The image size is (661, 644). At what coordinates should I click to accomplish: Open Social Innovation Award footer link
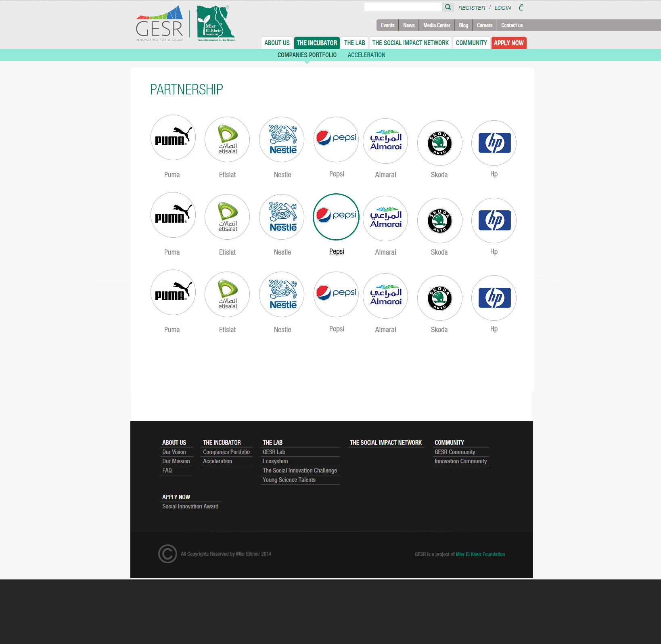click(x=190, y=506)
